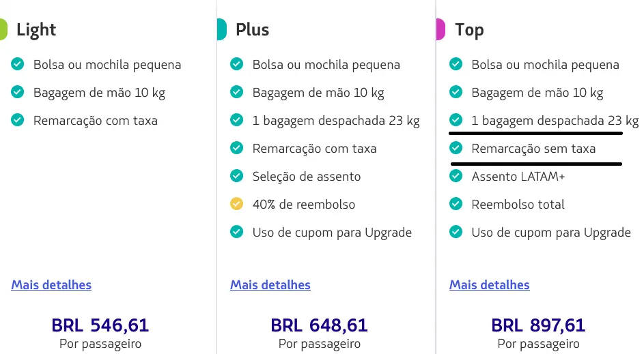Select the Light fare title
Image resolution: width=644 pixels, height=354 pixels.
click(36, 30)
